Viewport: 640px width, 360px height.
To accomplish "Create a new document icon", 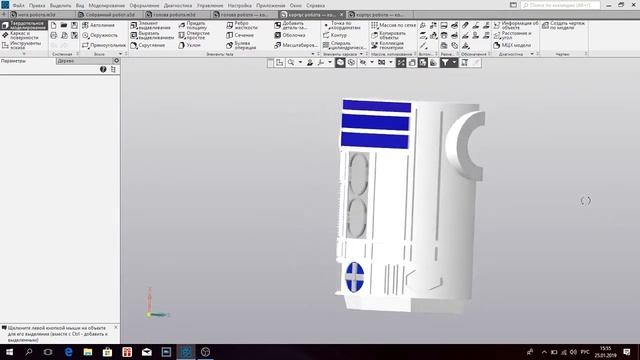I will click(x=53, y=25).
